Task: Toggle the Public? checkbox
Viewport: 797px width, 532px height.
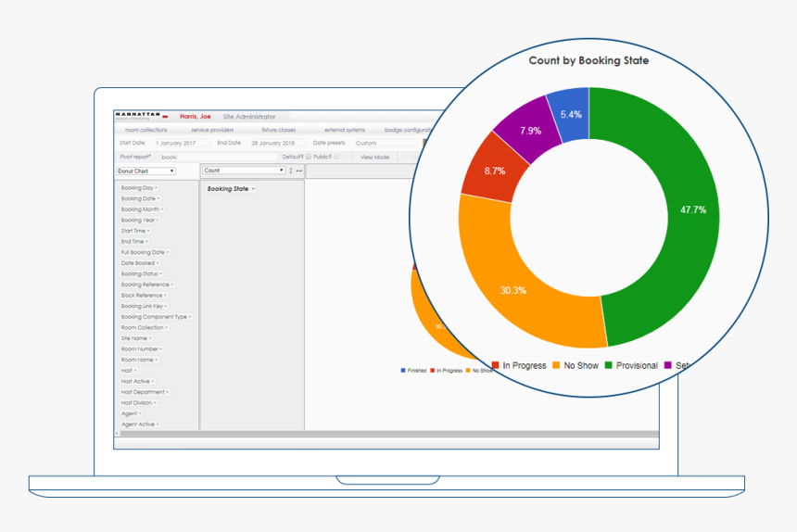Action: 336,157
